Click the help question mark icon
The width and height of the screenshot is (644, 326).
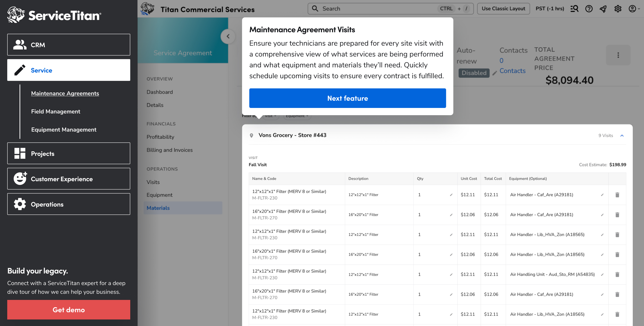tap(589, 9)
